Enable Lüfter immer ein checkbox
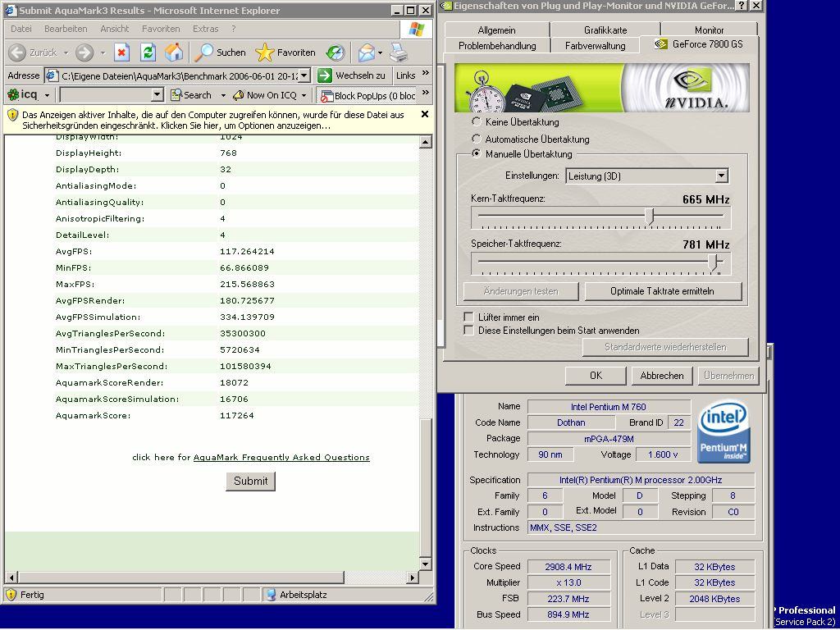Screen dimensions: 840x630 [x=468, y=317]
